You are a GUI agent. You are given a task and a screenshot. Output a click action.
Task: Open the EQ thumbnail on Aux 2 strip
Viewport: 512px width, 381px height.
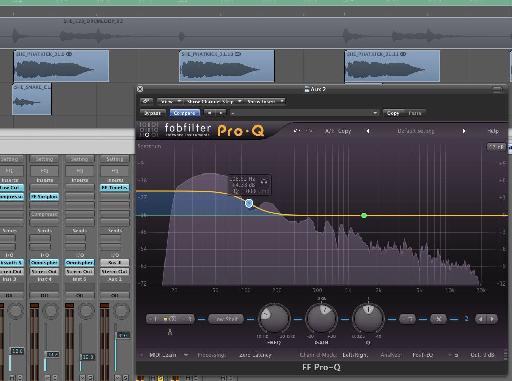coord(114,171)
